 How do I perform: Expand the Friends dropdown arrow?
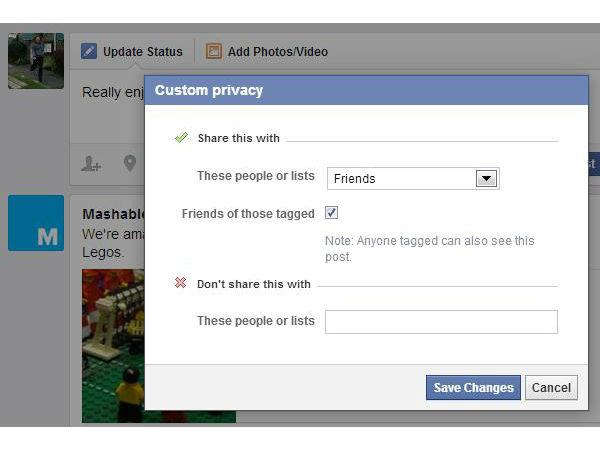[486, 178]
